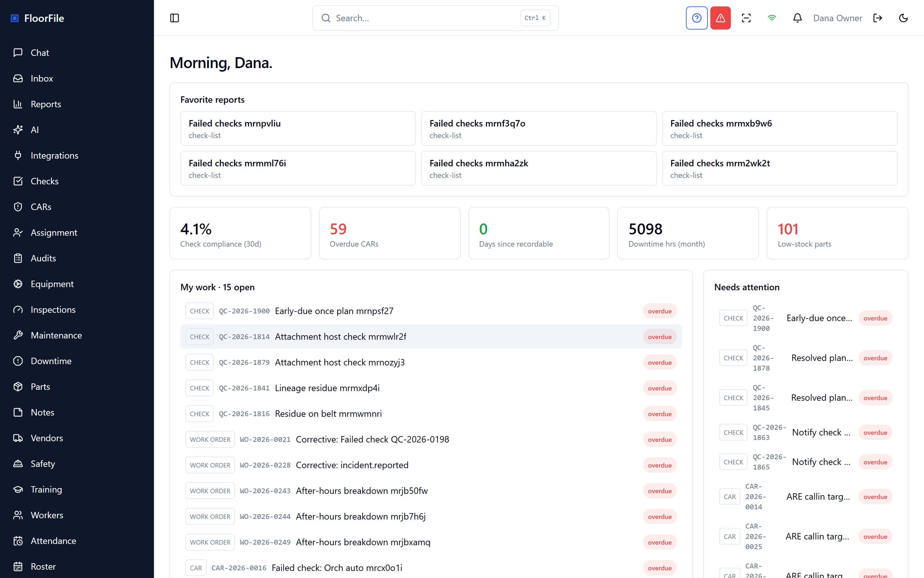
Task: Open the AI sparkle icon
Action: point(18,130)
